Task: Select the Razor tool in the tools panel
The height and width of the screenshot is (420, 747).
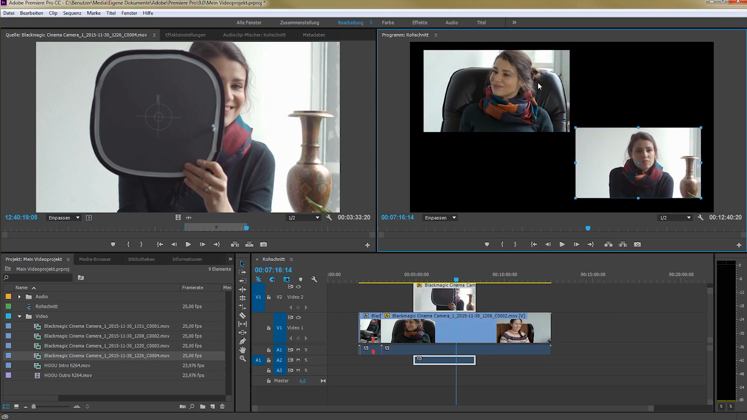Action: click(x=242, y=316)
